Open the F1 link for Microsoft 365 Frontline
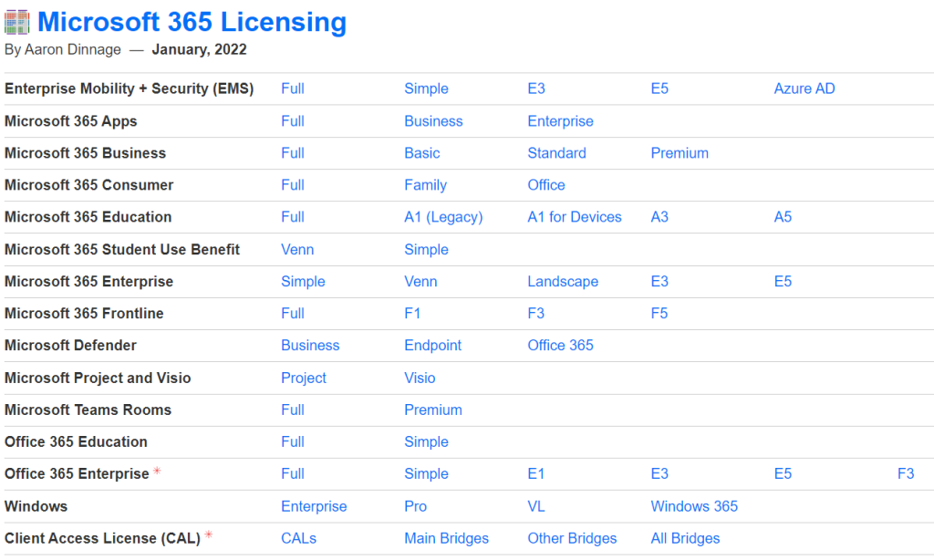934x560 pixels. point(412,314)
